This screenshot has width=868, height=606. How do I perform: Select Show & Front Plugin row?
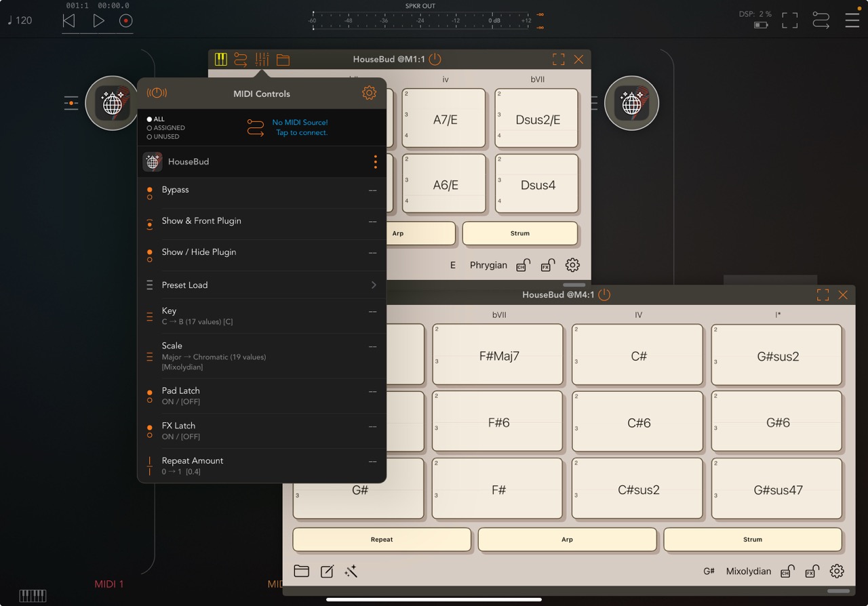tap(262, 224)
